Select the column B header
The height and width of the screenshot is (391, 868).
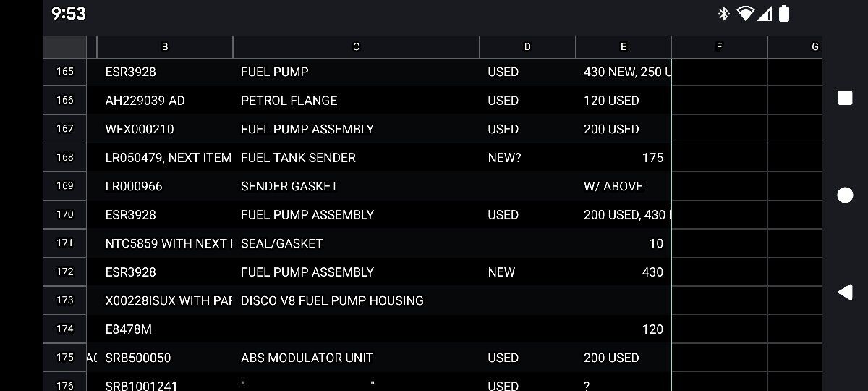coord(165,47)
